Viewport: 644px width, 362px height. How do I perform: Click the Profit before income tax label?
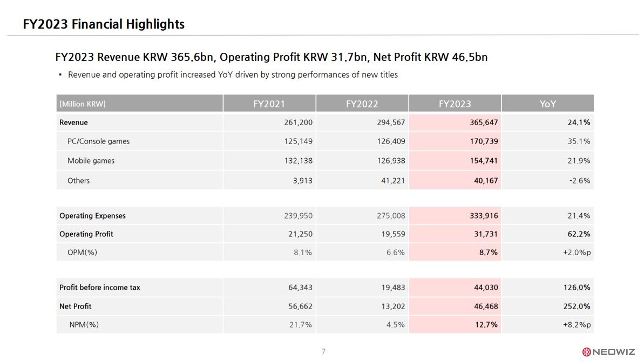[99, 288]
